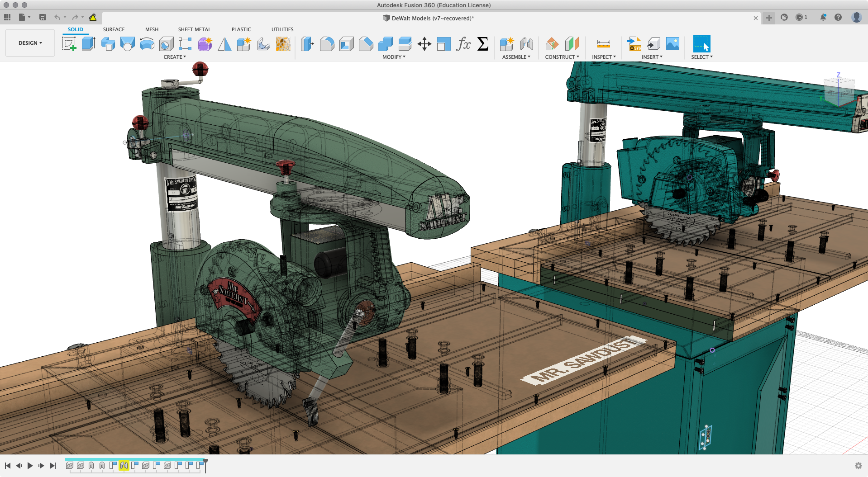Open the notifications bell
This screenshot has width=868, height=477.
point(823,17)
